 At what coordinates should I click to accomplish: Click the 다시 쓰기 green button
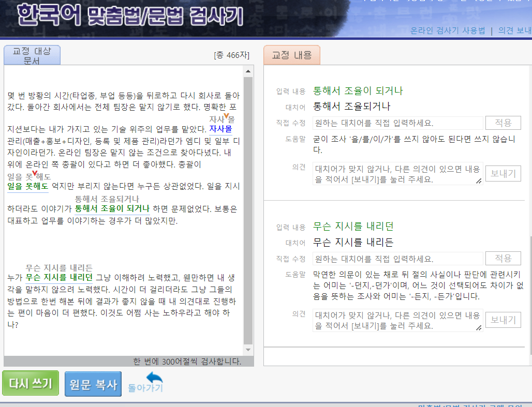tap(31, 383)
